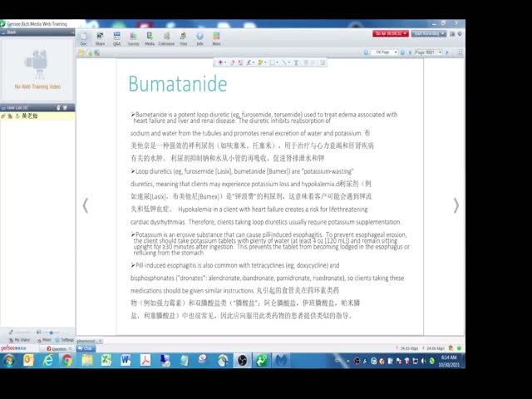Select the laser pointer annotation tool
The width and height of the screenshot is (532, 399).
point(221,62)
